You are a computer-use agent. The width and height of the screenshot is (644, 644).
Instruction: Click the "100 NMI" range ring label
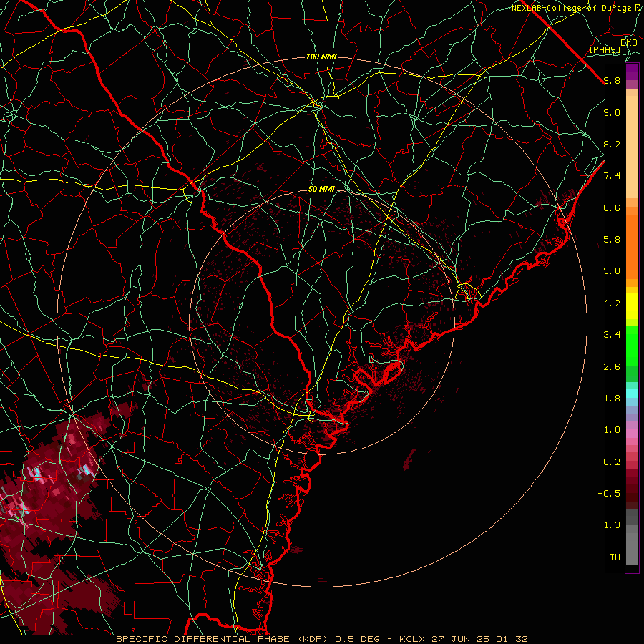pos(321,57)
